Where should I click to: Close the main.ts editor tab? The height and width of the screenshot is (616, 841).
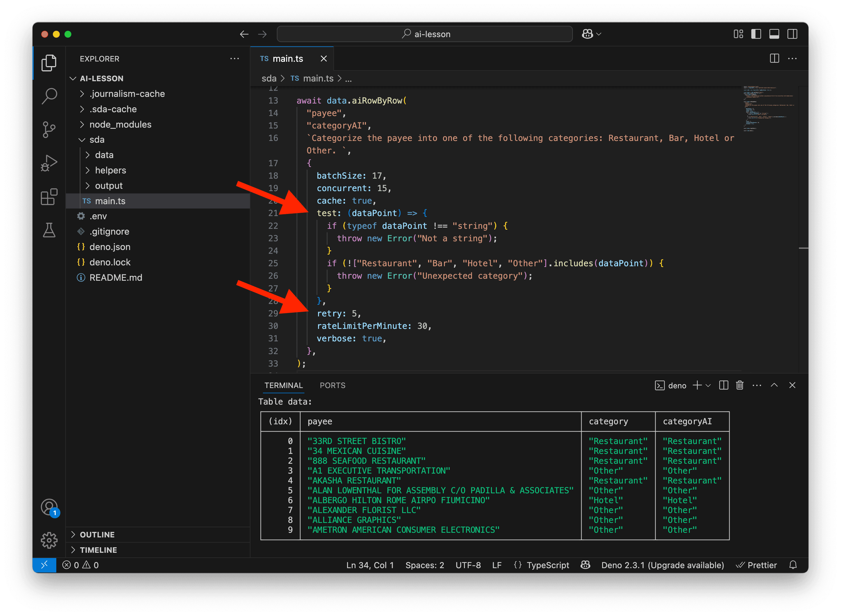324,59
